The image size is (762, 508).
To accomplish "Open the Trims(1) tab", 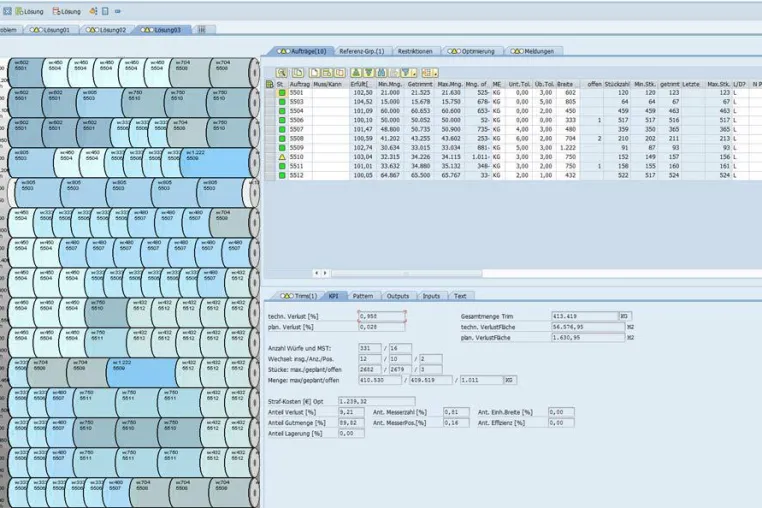I will coord(298,296).
